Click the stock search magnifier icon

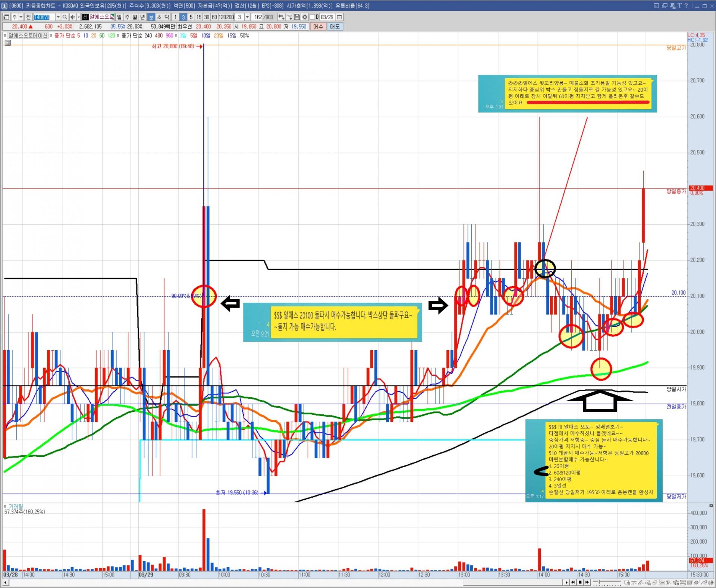(x=65, y=17)
